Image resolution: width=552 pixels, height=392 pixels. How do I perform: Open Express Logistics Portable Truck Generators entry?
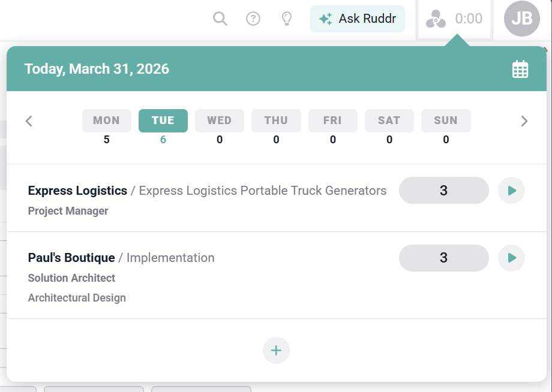tap(262, 191)
